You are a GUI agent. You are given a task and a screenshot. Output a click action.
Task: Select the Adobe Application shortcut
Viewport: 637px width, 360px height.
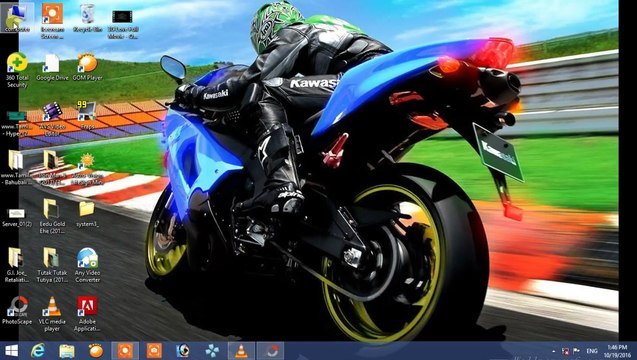(x=87, y=313)
